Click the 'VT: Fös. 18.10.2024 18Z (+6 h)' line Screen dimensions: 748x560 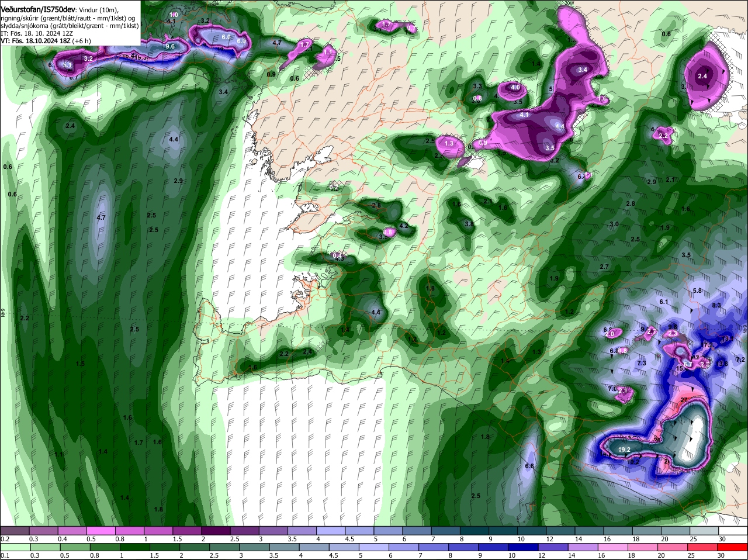(46, 41)
